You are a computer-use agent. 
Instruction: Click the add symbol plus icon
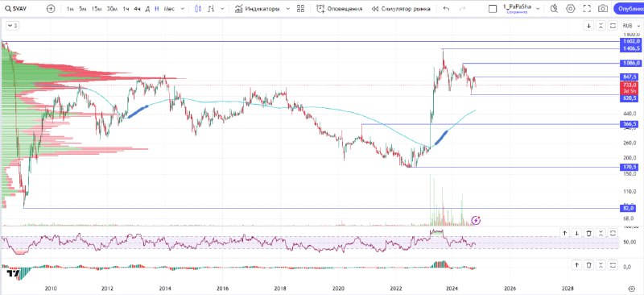[x=51, y=9]
